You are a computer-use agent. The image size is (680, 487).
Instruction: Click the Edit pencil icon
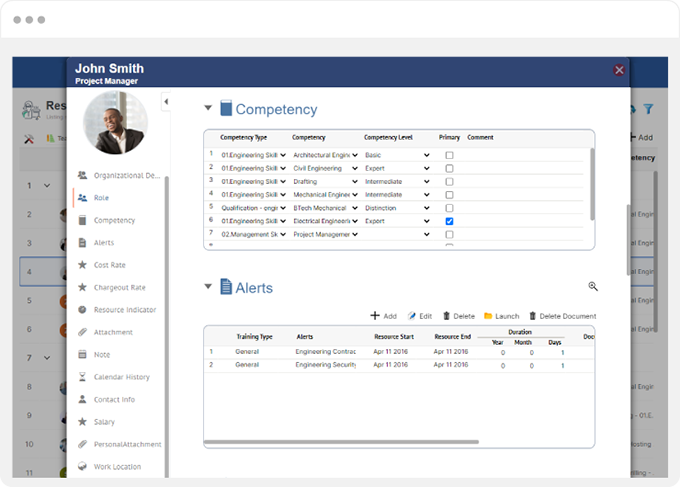point(412,316)
